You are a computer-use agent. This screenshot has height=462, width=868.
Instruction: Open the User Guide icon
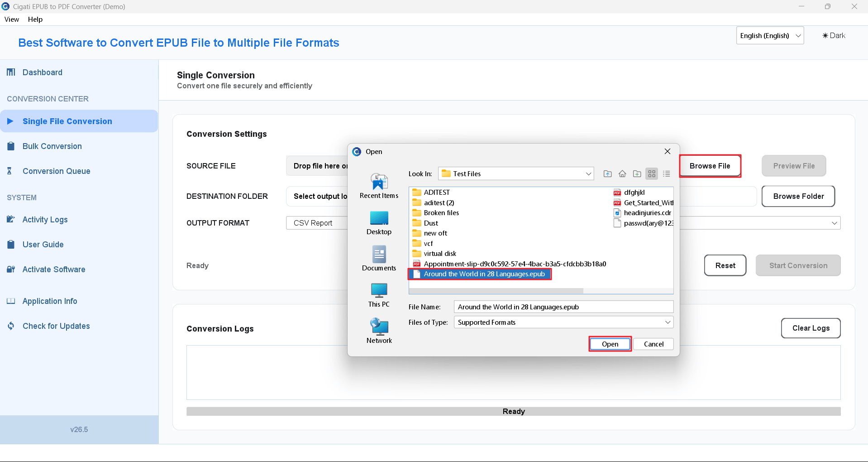[x=11, y=245]
